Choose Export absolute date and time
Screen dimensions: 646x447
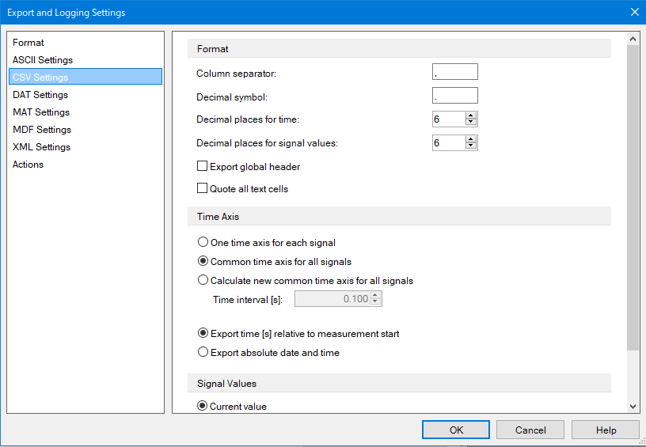pyautogui.click(x=203, y=352)
